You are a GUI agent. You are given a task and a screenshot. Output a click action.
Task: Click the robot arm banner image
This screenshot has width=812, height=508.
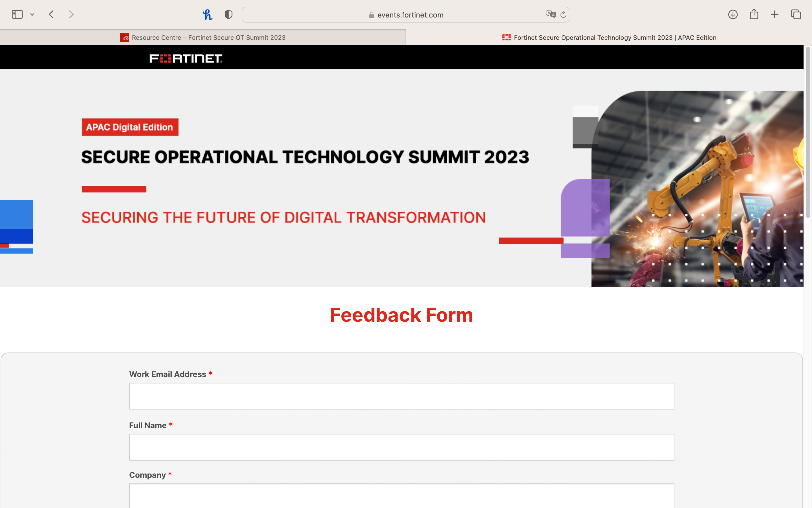click(697, 189)
